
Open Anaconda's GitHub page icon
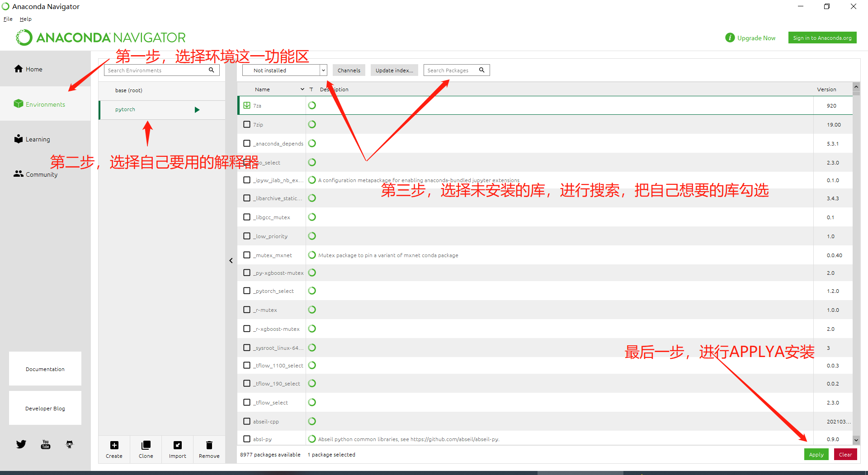[x=70, y=444]
